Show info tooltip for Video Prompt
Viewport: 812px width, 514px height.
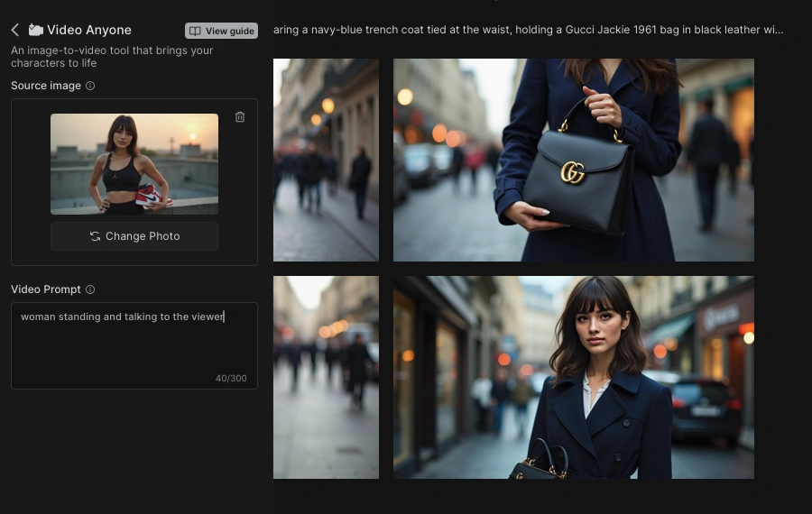(x=90, y=289)
